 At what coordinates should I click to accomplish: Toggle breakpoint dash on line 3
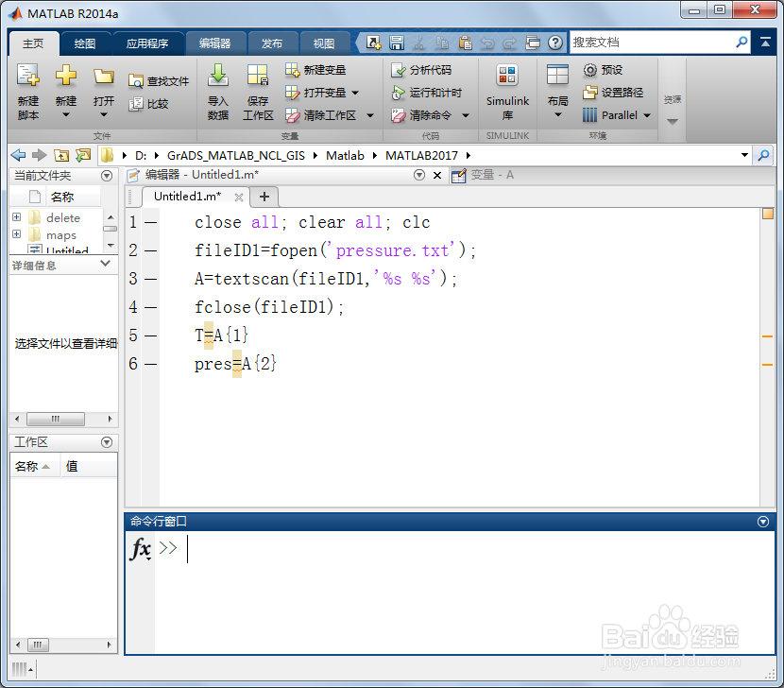[150, 279]
